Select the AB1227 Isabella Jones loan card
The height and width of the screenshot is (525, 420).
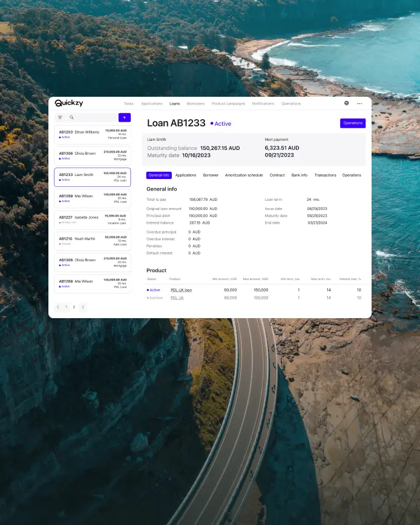coord(93,220)
